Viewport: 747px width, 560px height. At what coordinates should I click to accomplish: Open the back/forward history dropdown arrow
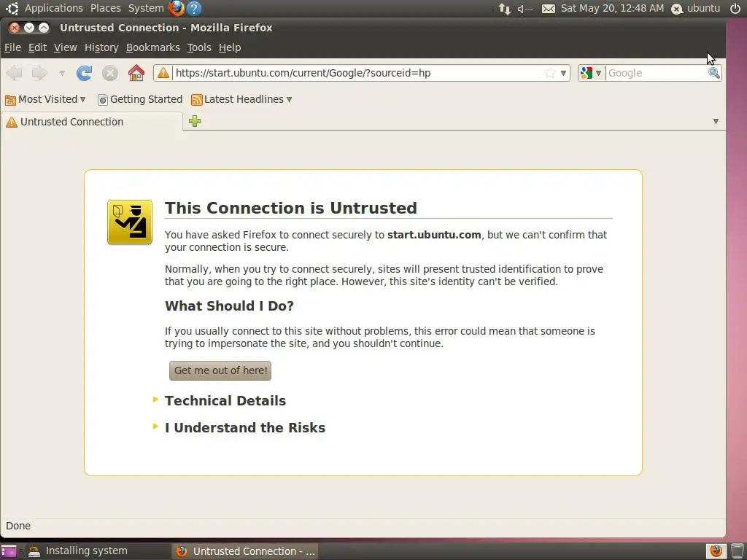(x=62, y=74)
